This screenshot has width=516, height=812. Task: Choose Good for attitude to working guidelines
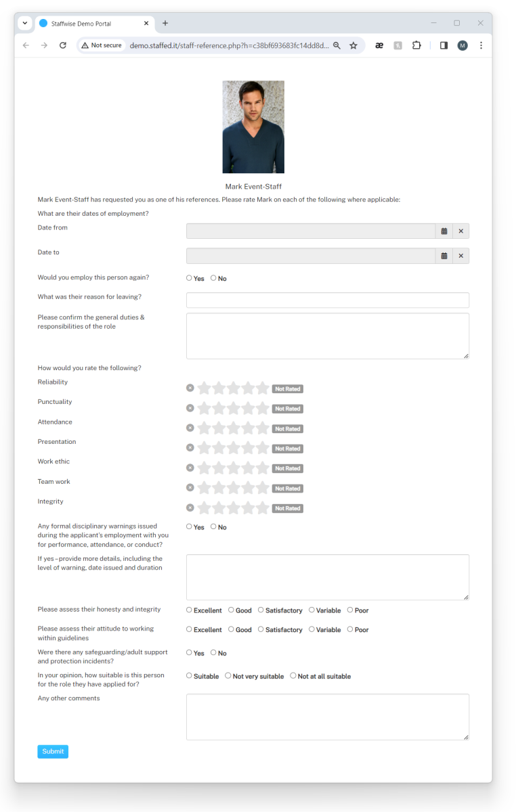click(x=231, y=629)
